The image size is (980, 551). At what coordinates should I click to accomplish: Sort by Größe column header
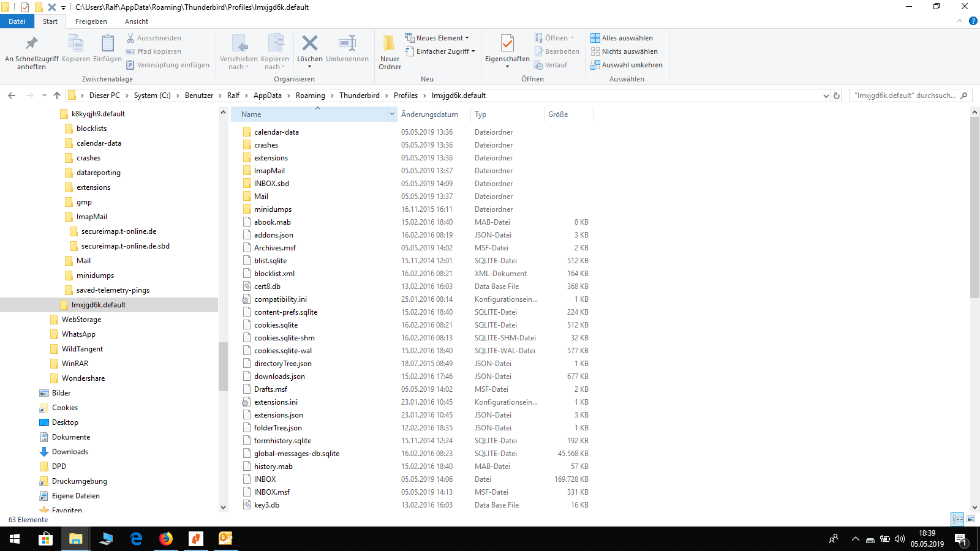coord(568,114)
